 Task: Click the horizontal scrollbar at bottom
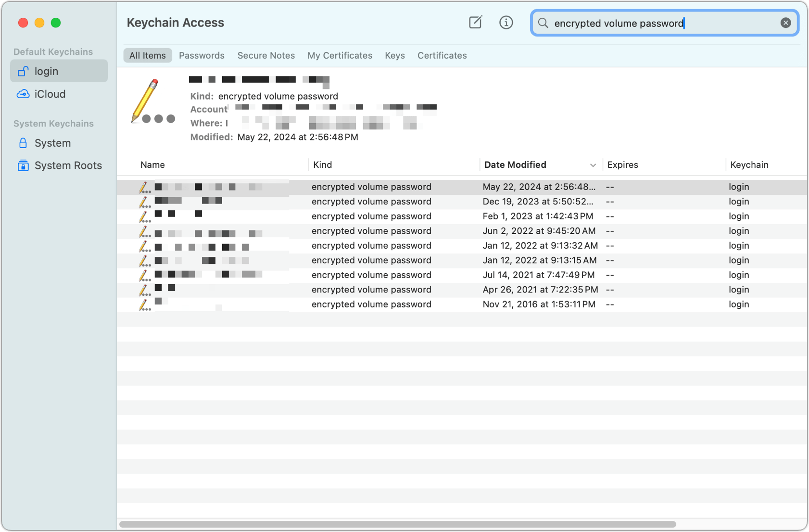[x=397, y=524]
